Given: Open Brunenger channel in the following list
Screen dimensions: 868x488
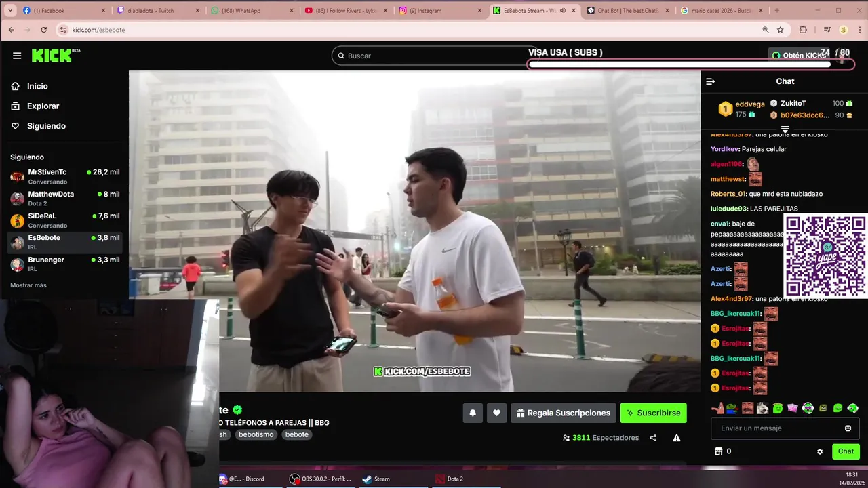Looking at the screenshot, I should [x=65, y=264].
